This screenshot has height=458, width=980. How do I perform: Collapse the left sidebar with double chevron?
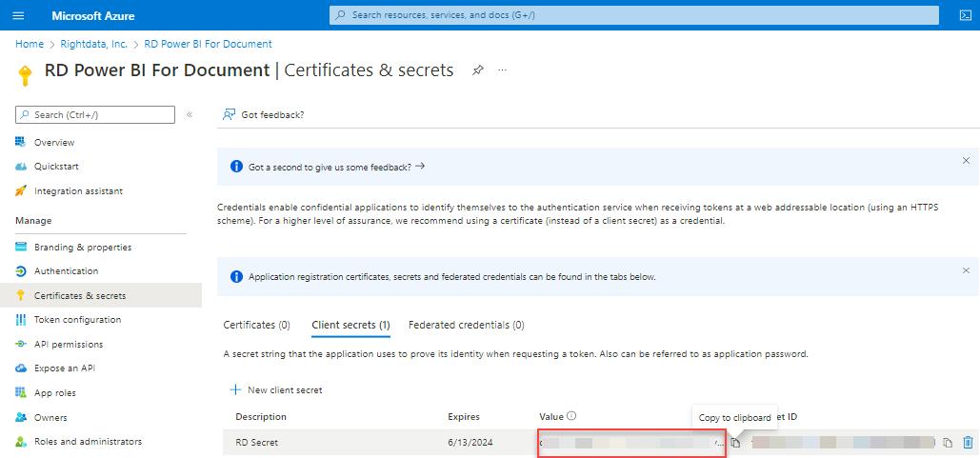(190, 115)
